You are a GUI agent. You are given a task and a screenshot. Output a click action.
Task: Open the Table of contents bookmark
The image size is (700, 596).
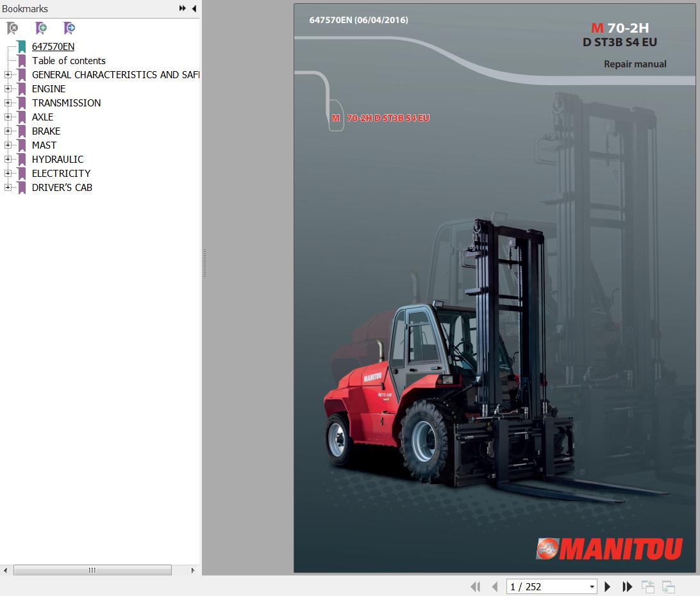coord(69,61)
